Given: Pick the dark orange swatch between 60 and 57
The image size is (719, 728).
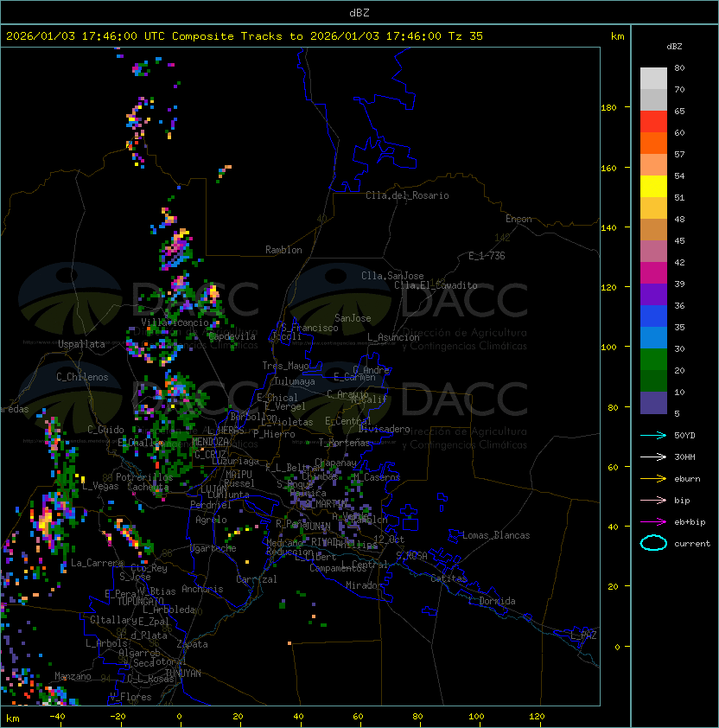Looking at the screenshot, I should point(653,144).
